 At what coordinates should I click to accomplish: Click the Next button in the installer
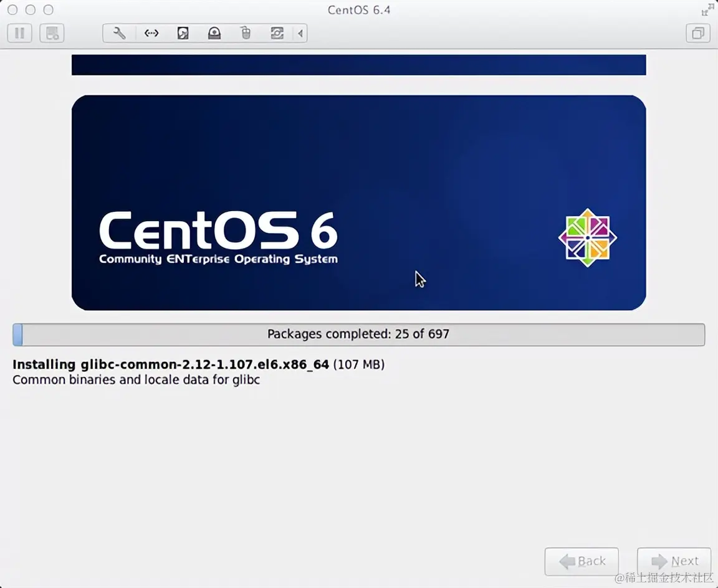pyautogui.click(x=674, y=561)
